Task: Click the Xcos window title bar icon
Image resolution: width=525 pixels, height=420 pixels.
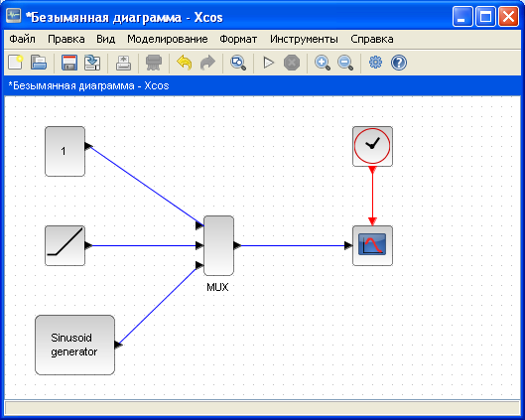Action: pos(13,16)
